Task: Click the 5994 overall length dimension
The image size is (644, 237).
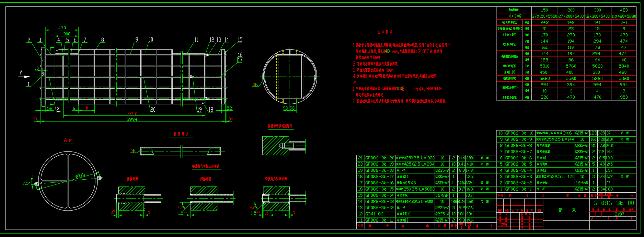Action: (132, 120)
